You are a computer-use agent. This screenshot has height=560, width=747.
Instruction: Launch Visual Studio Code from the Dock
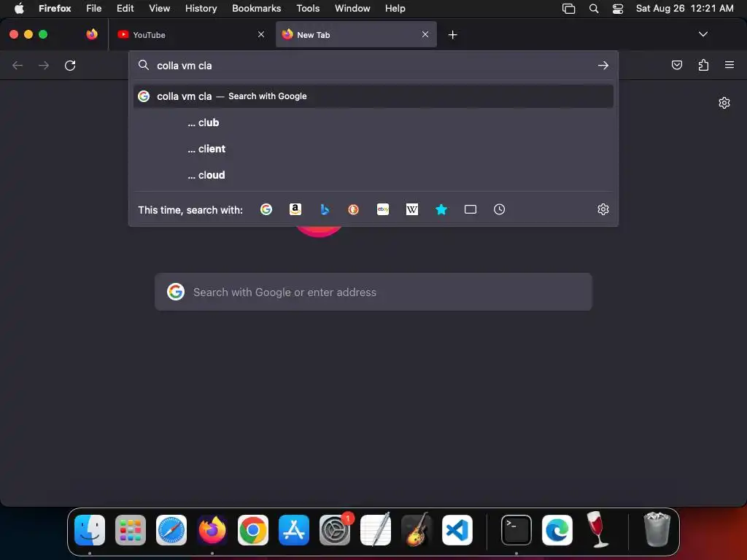[457, 529]
